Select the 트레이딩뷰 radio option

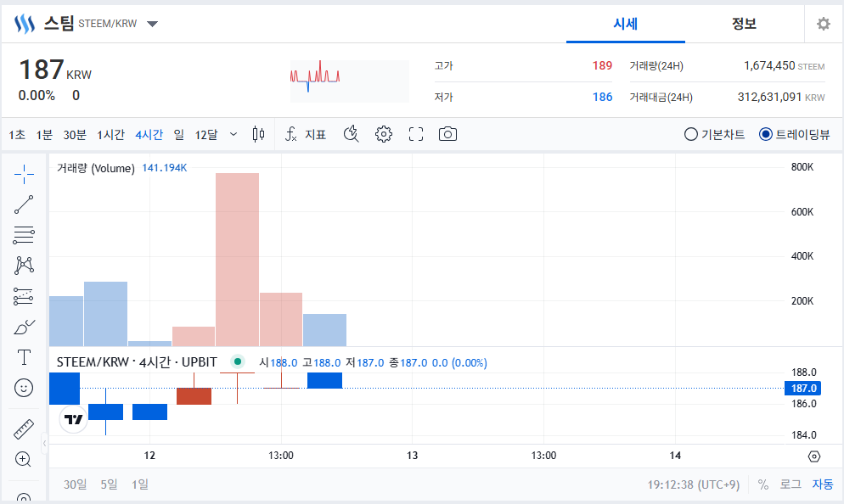tap(794, 134)
